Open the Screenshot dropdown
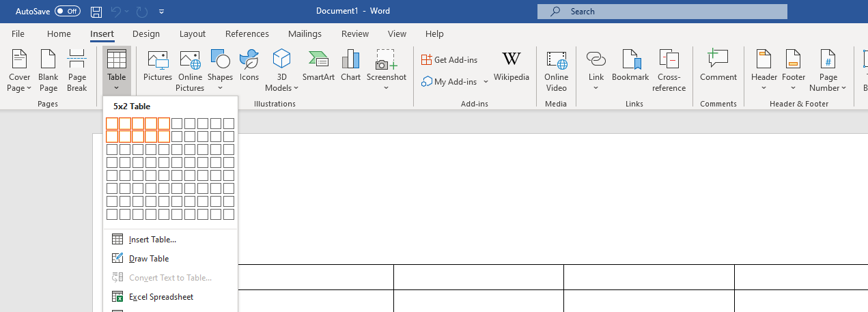 coord(387,70)
